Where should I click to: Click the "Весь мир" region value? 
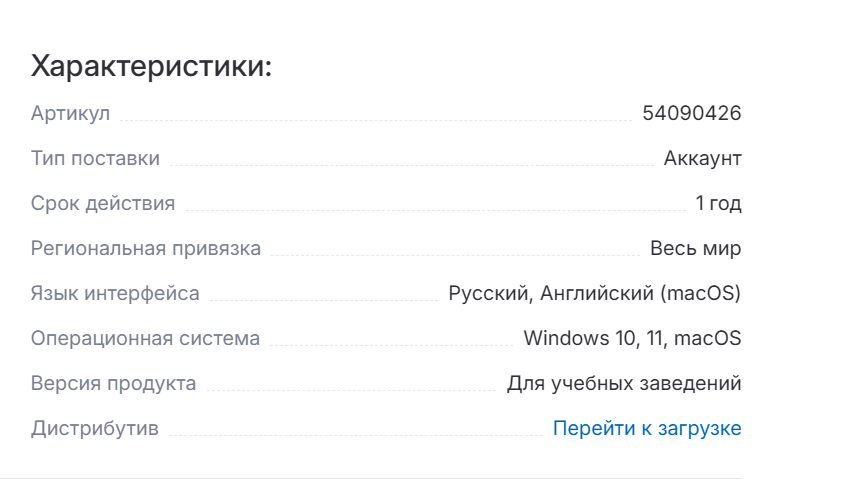(x=695, y=248)
